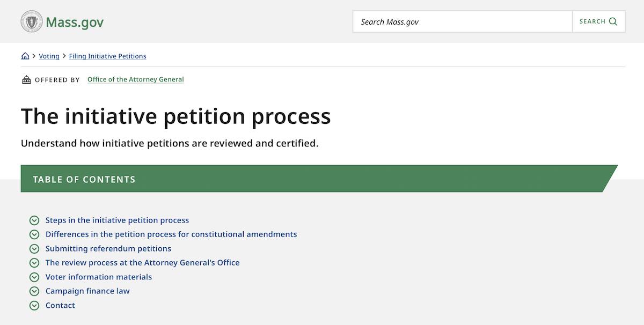Click the home icon in breadcrumbs

click(x=25, y=56)
